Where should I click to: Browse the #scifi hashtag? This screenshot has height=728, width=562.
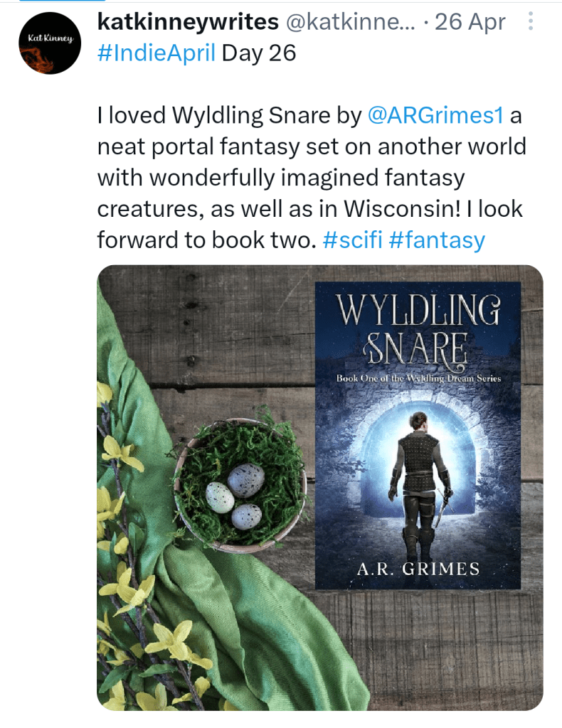tap(353, 240)
